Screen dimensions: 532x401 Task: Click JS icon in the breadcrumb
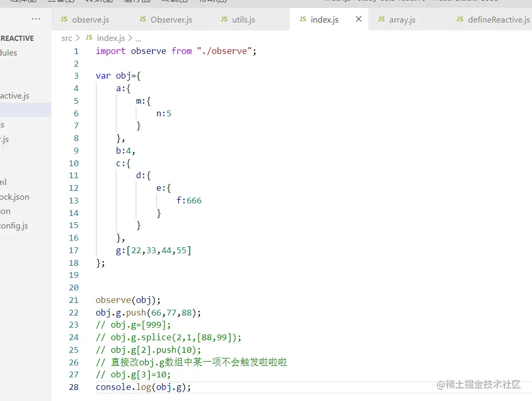coord(89,38)
